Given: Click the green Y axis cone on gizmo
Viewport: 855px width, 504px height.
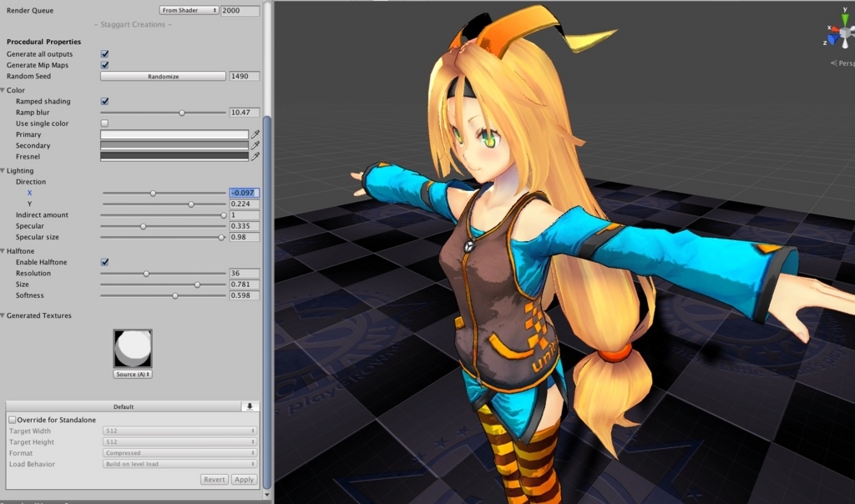Looking at the screenshot, I should [x=845, y=18].
